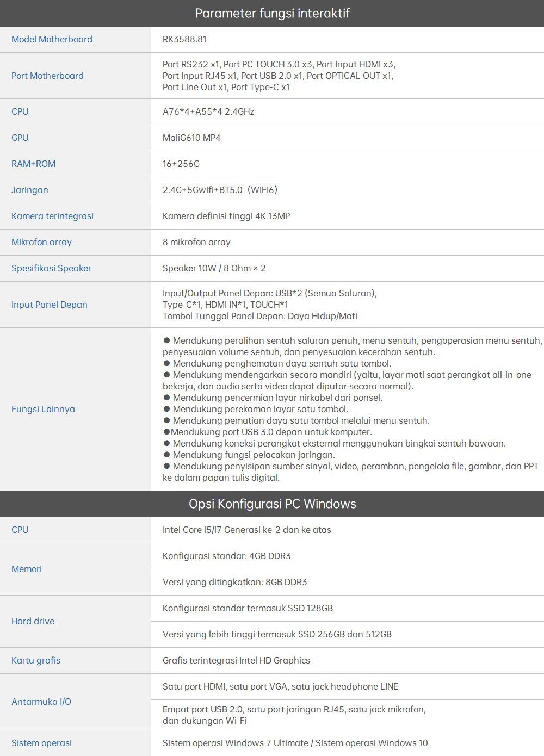Click the "Kamera terintegrasi" label

(52, 216)
